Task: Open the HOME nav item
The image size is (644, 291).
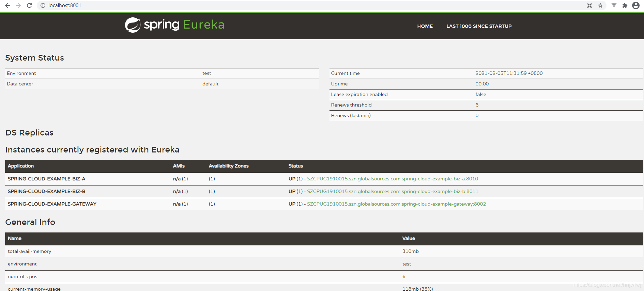Action: [425, 26]
